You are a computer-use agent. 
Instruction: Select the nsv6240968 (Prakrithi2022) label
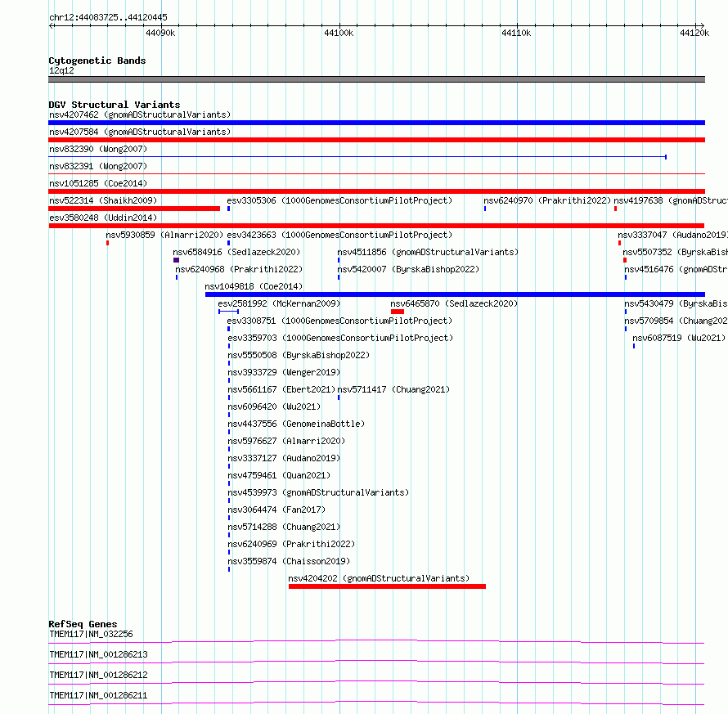click(239, 269)
